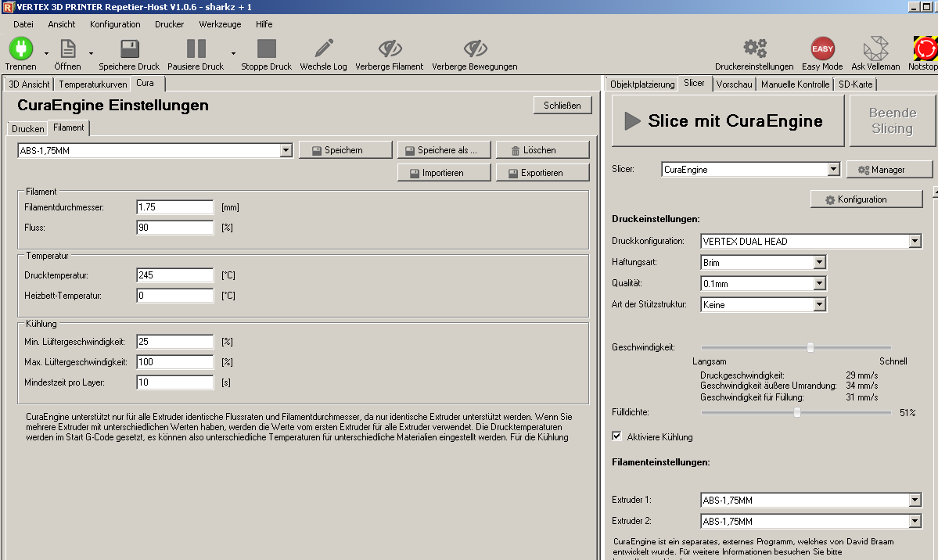Switch to Temperaturkurven tab
The height and width of the screenshot is (560, 938).
(x=93, y=84)
